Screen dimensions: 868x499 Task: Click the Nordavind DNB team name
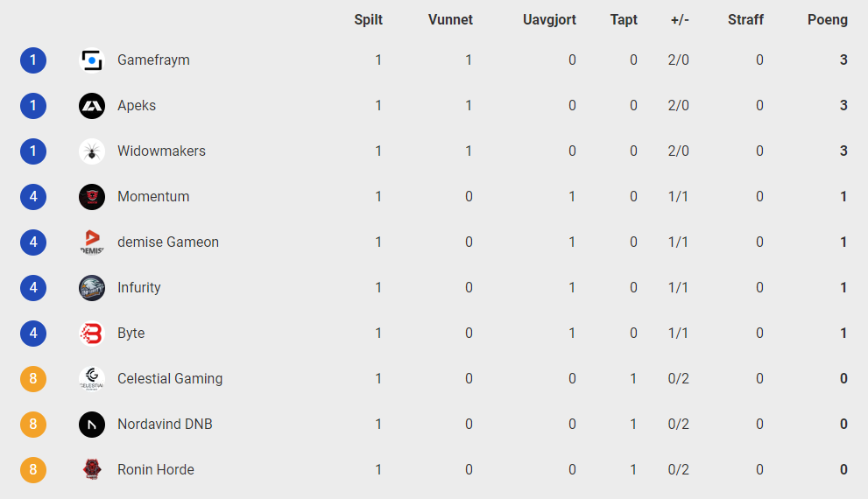[x=165, y=424]
